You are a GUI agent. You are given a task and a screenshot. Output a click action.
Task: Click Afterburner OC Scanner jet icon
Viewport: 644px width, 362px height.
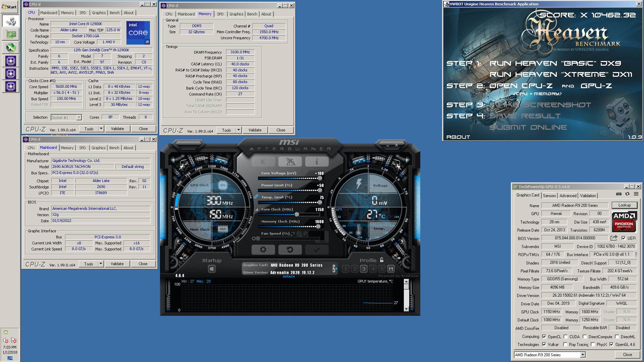[x=290, y=162]
